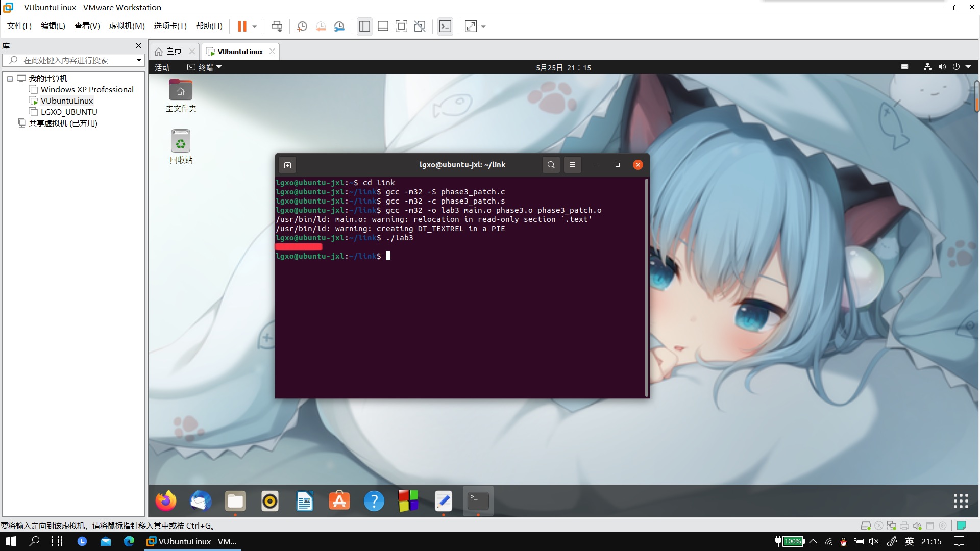
Task: Launch Thunderbird mail from the dock
Action: (201, 501)
